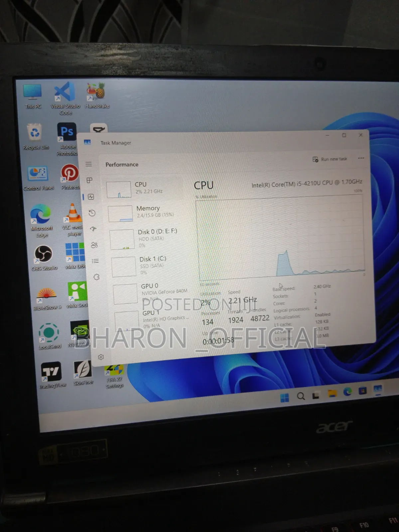The image size is (399, 532).
Task: Launch SkinFiner desktop shortcut
Action: click(x=83, y=373)
